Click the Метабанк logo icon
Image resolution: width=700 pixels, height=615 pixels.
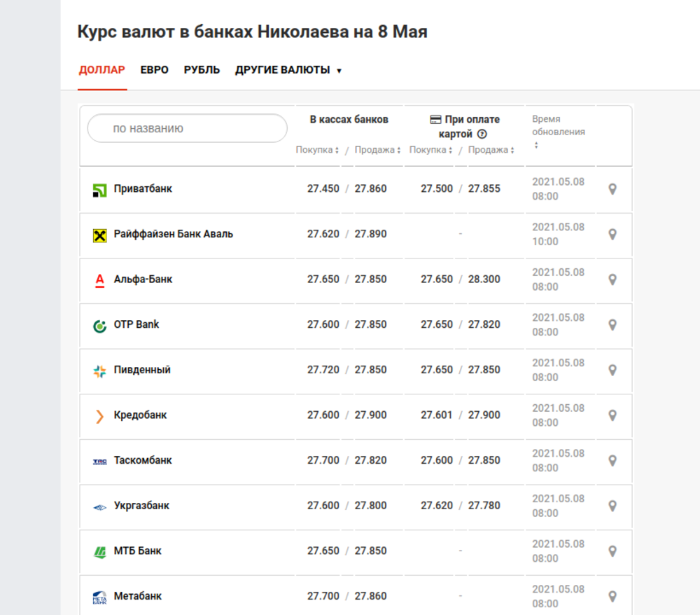(99, 597)
